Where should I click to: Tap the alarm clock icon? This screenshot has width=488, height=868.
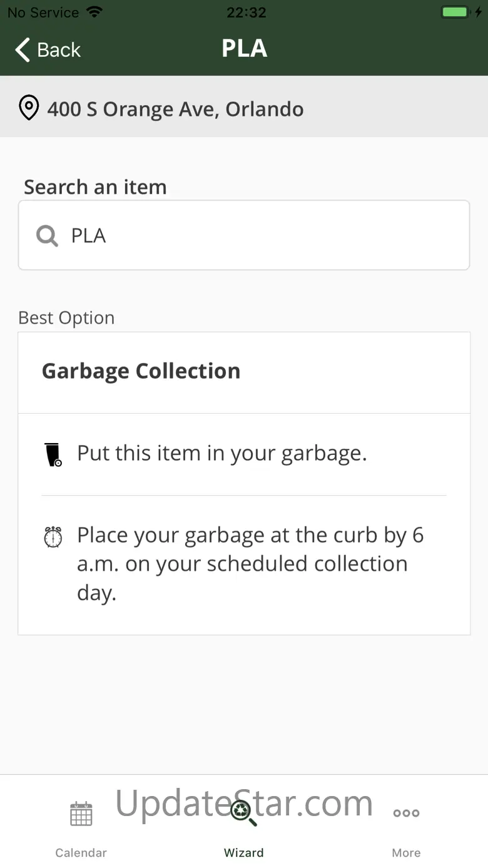(53, 537)
